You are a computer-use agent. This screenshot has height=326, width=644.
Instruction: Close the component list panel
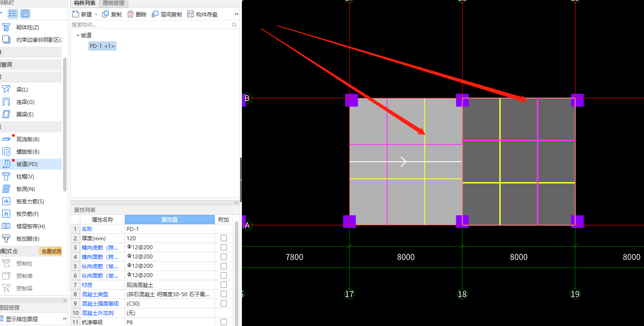pos(237,203)
